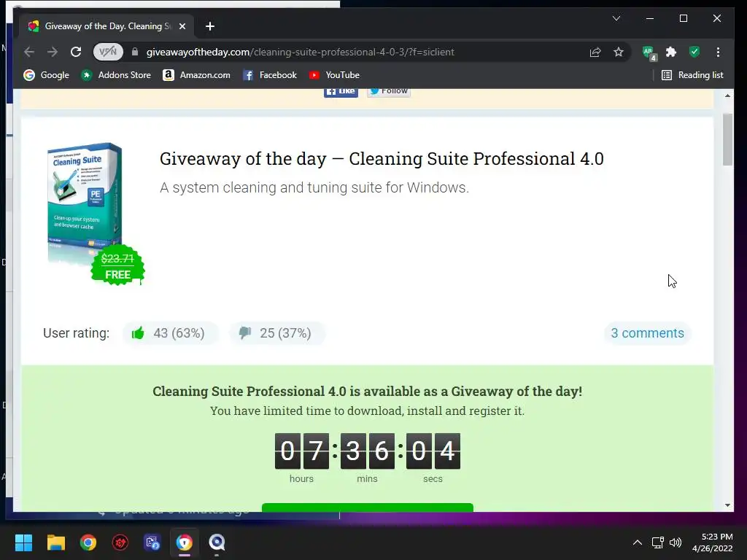View site security padlock info

point(135,52)
